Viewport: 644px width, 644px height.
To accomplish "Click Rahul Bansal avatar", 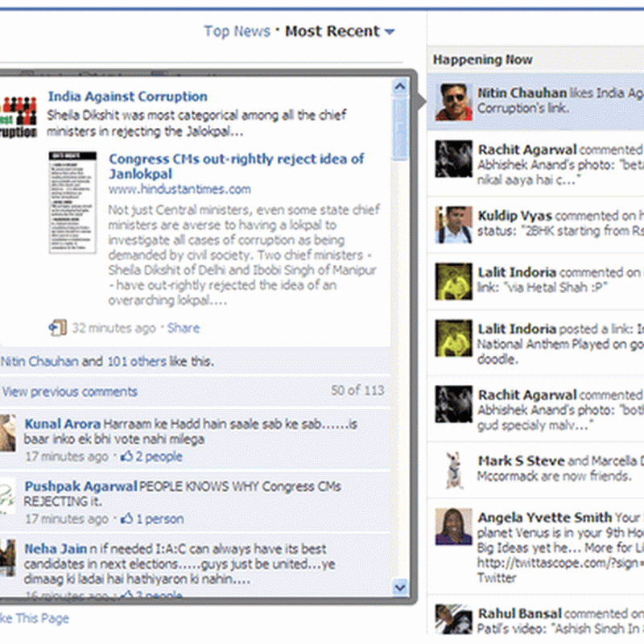I will 454,619.
